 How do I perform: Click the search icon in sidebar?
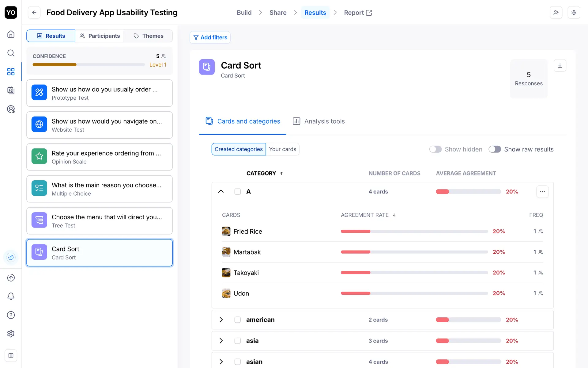[x=11, y=53]
